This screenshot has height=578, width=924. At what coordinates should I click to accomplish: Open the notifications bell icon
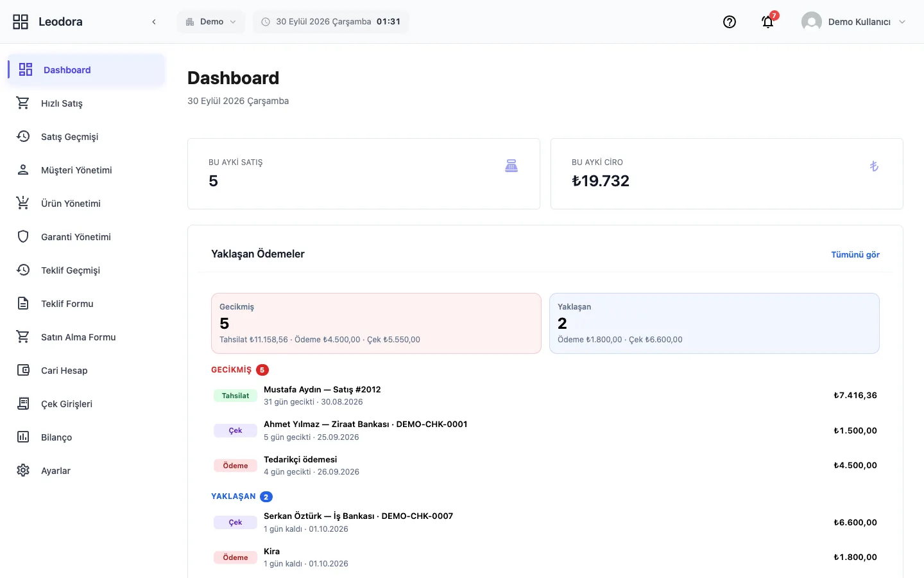[x=767, y=22]
